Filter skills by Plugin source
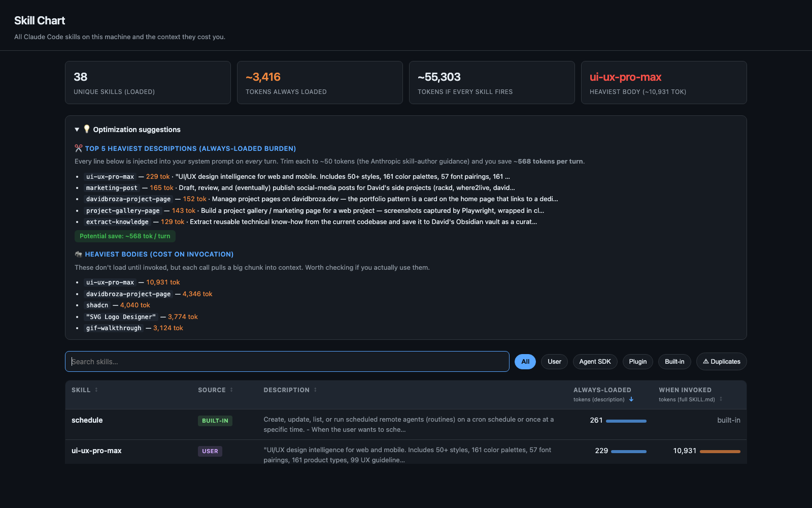 (637, 362)
